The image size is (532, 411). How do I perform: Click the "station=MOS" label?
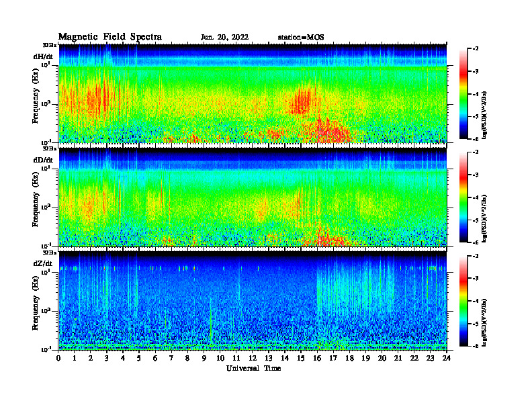pyautogui.click(x=301, y=38)
